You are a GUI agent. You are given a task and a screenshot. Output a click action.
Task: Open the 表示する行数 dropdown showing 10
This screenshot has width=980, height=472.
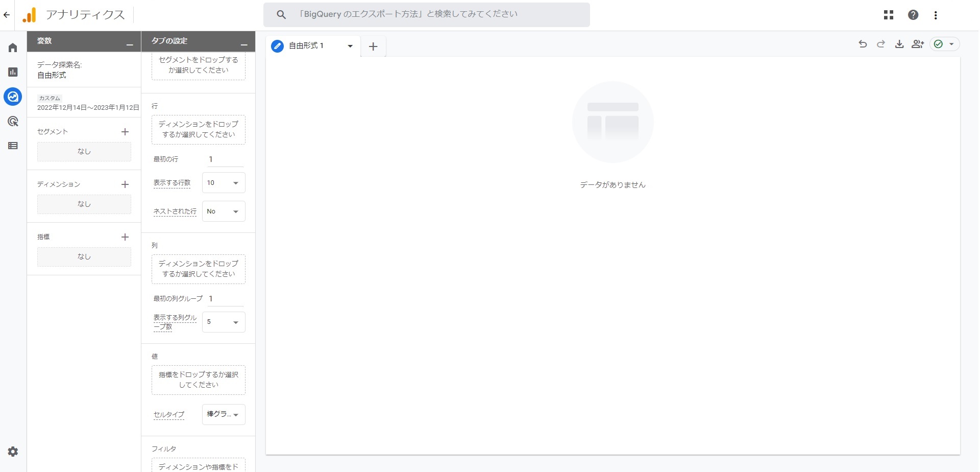224,183
